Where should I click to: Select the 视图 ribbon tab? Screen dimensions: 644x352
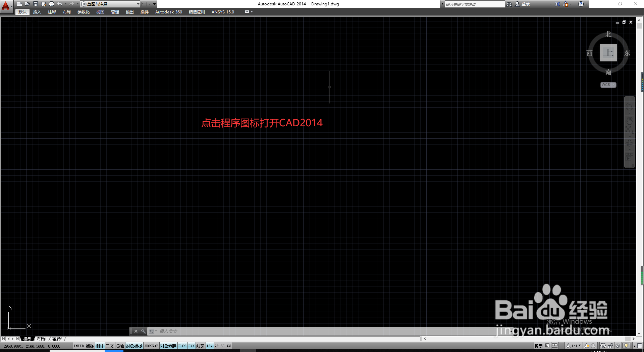coord(100,12)
